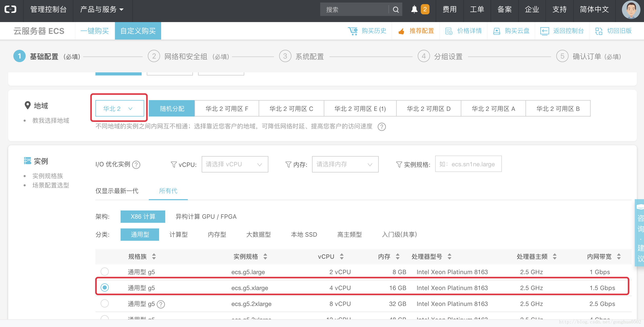Image resolution: width=644 pixels, height=327 pixels.
Task: Click the 返回控制台 back icon
Action: point(544,31)
